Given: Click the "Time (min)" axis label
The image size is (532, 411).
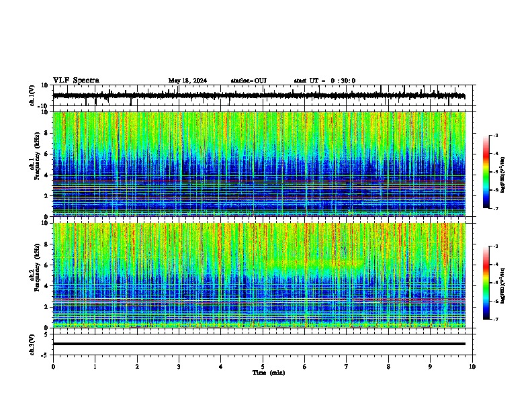Looking at the screenshot, I should tap(269, 373).
